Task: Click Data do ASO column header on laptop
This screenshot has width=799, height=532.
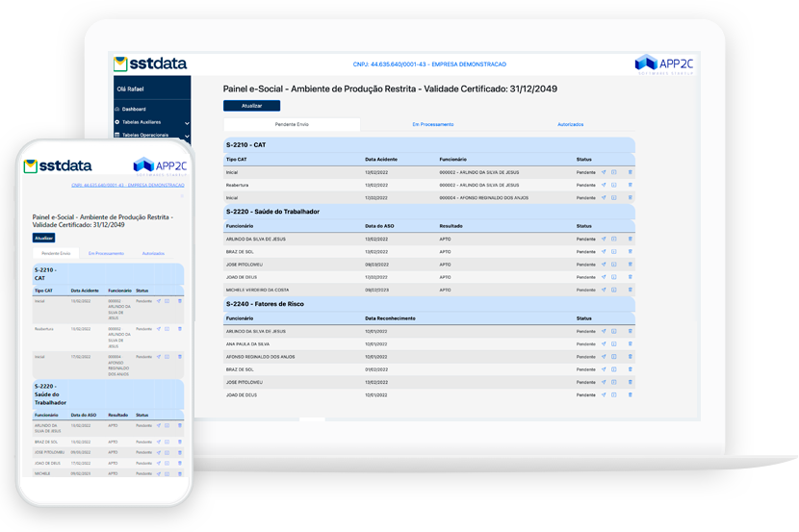Action: click(379, 226)
